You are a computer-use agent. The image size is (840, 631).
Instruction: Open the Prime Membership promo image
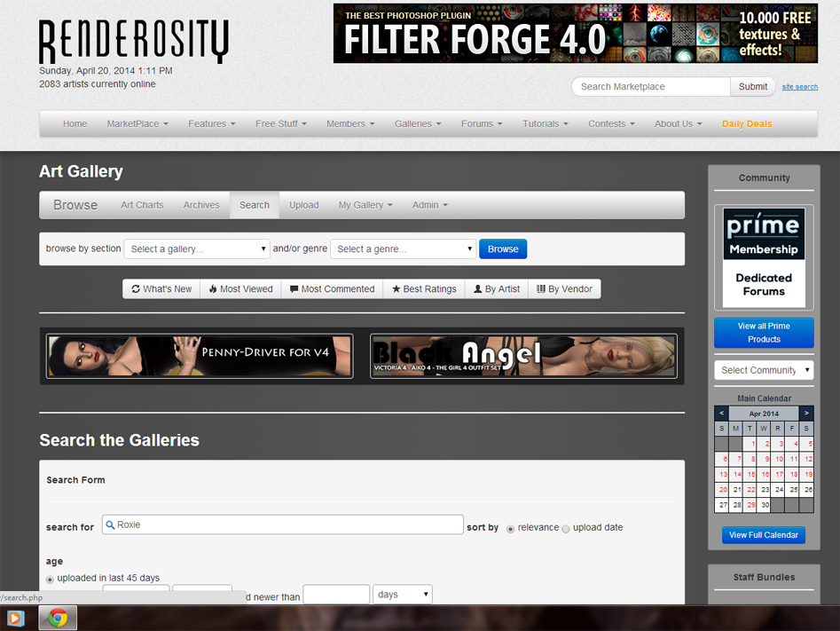[x=764, y=257]
